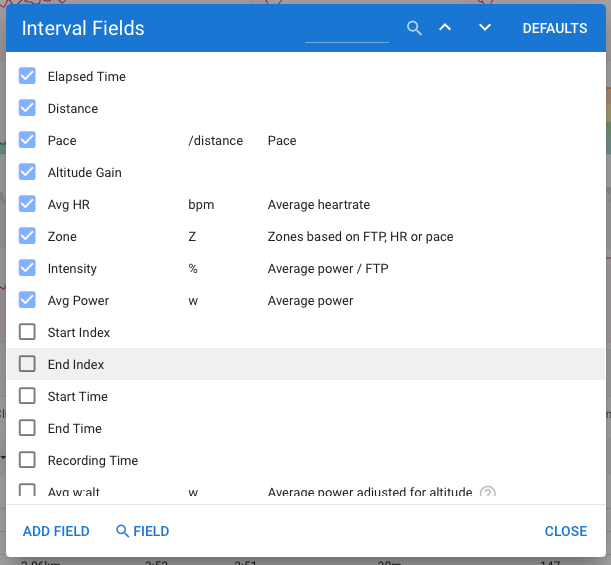Reset fields with DEFAULTS button
The height and width of the screenshot is (565, 611).
(x=554, y=28)
